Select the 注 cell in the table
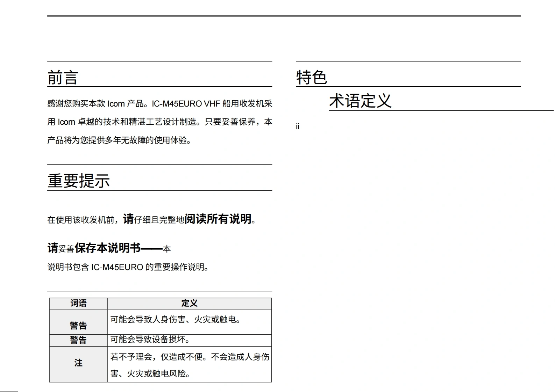The image size is (555, 392). 78,363
